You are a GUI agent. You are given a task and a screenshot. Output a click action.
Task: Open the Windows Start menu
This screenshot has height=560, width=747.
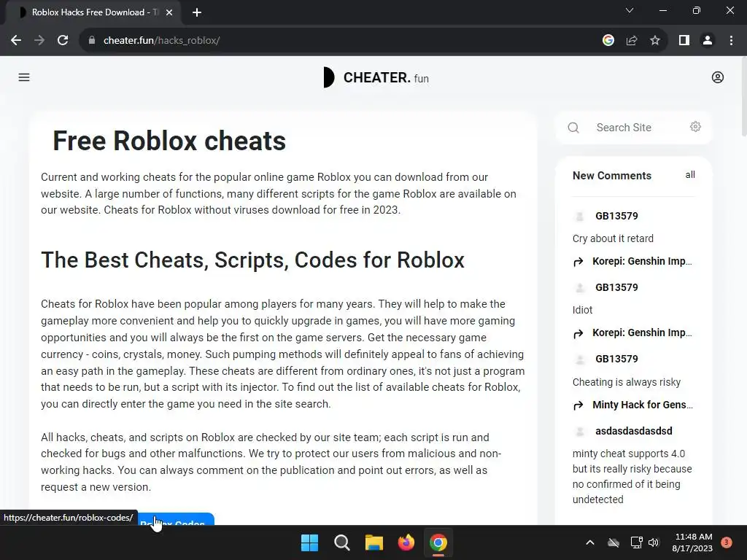click(309, 542)
